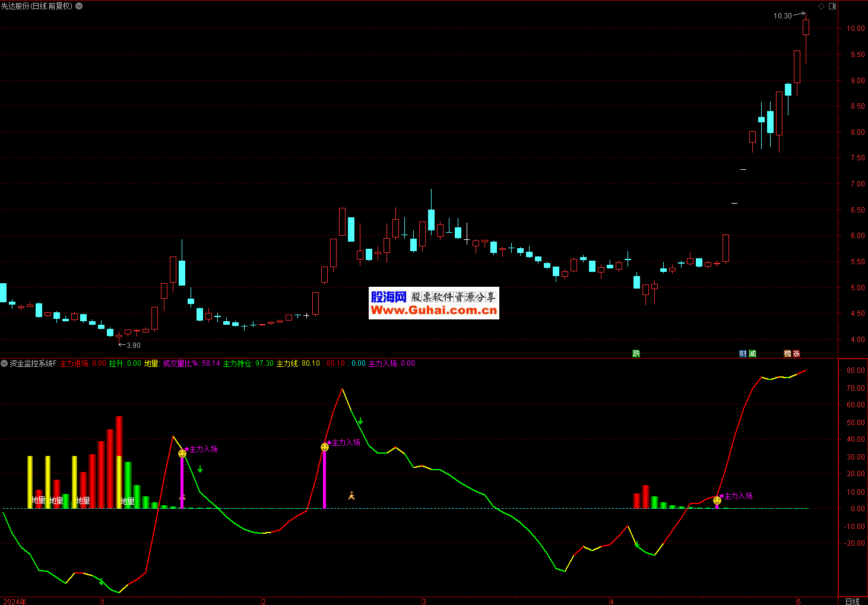Click the window layout icon at top right
This screenshot has height=605, width=868.
click(x=832, y=6)
